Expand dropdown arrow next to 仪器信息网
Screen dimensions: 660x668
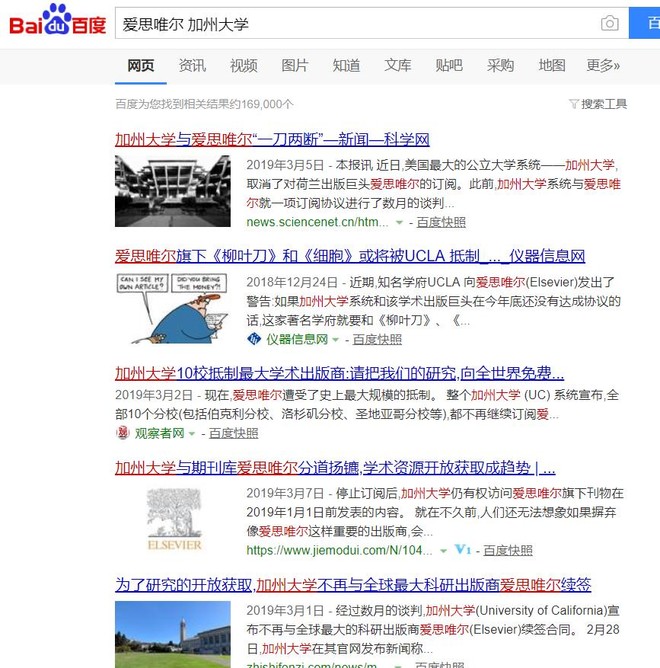coord(335,340)
